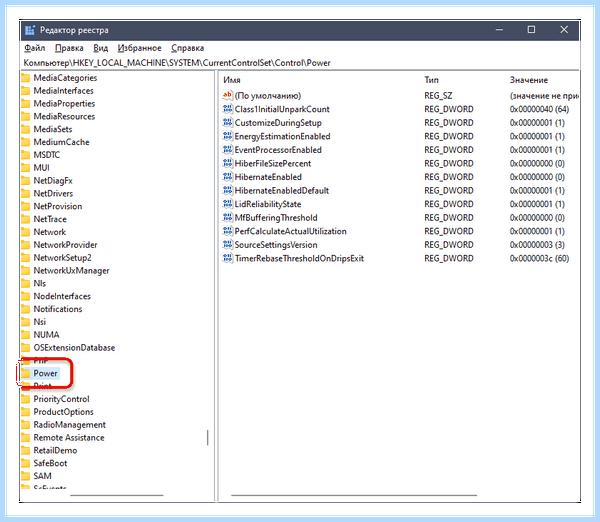Click the tree pane vertical scrollbar thumb
Viewport: 600px width, 522px height.
tap(208, 437)
